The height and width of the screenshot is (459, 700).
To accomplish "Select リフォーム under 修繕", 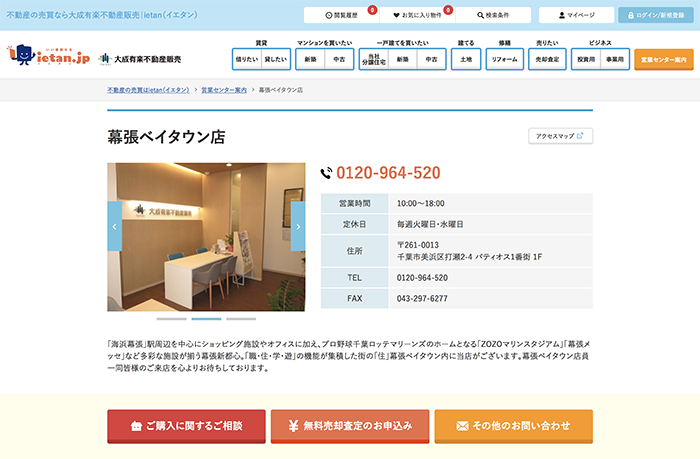I will (504, 59).
